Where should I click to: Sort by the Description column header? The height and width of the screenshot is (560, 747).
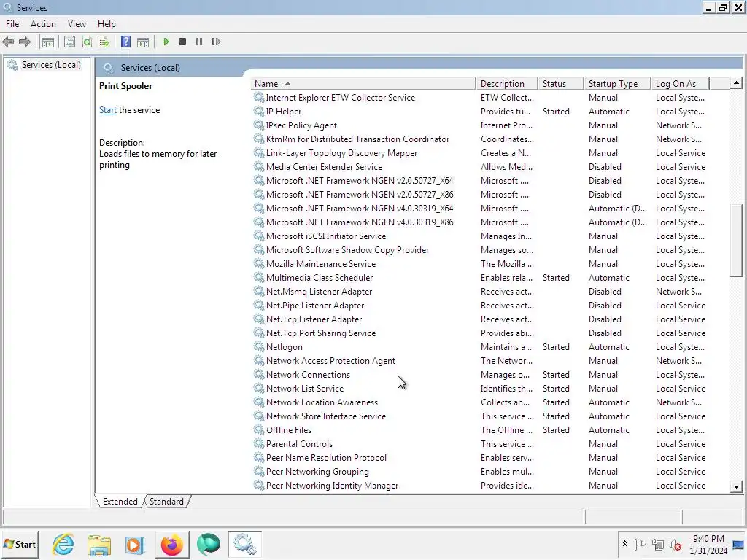coord(507,83)
